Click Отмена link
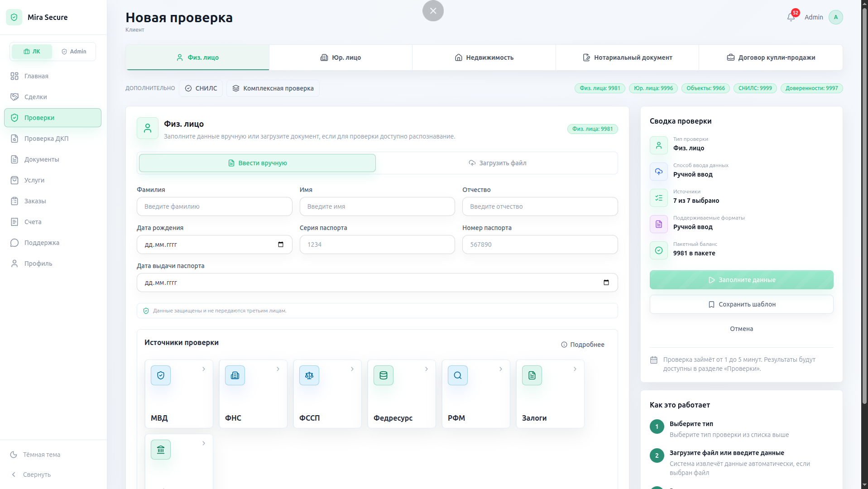 tap(742, 329)
